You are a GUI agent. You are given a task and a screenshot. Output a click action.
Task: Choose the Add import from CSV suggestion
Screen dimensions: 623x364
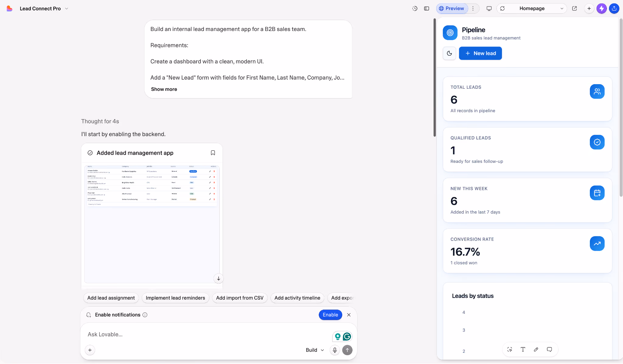pos(240,298)
